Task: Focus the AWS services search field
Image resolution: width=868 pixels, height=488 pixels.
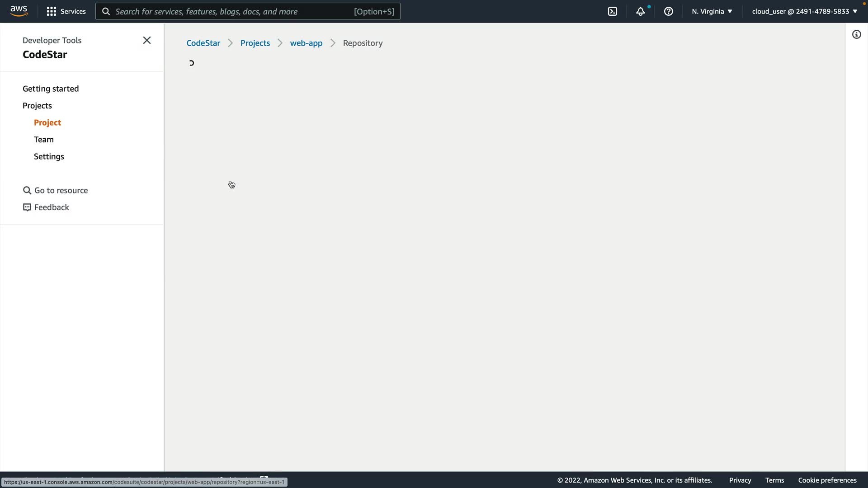Action: [x=233, y=11]
